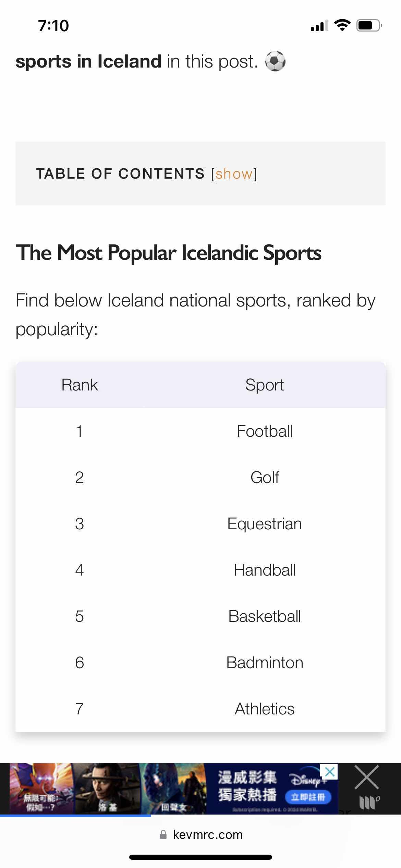Viewport: 401px width, 868px height.
Task: Dismiss the ad with small blue X
Action: click(329, 772)
